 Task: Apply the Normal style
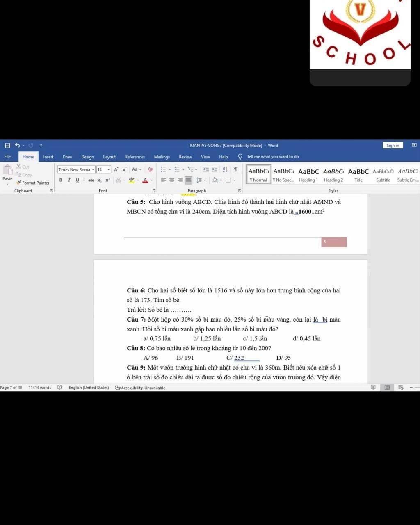point(258,174)
